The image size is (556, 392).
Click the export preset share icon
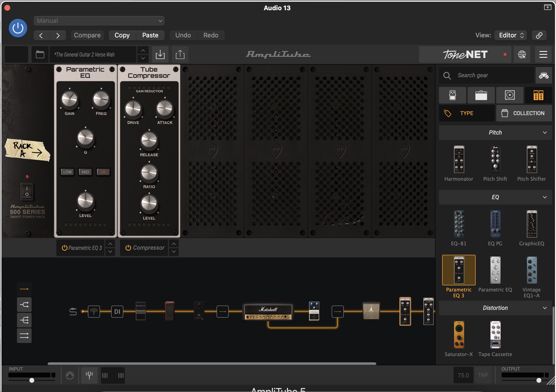pos(180,54)
